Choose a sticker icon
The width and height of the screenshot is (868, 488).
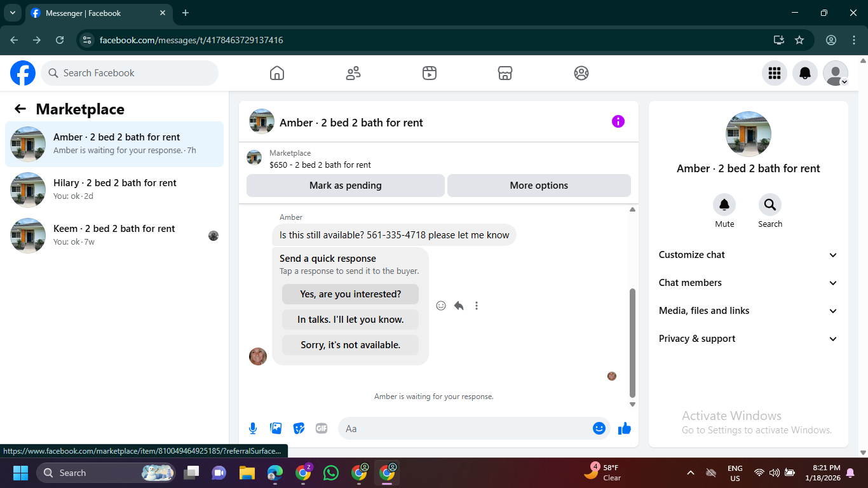[299, 428]
